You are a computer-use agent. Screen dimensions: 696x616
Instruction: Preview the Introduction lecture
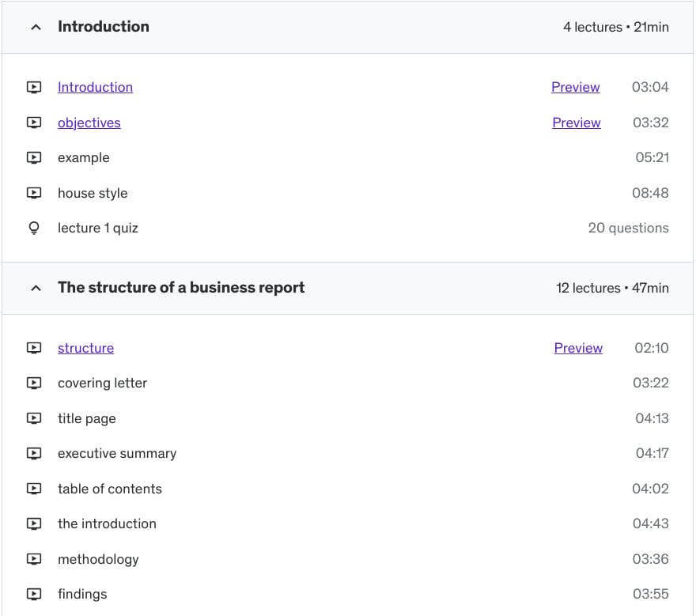click(x=575, y=87)
